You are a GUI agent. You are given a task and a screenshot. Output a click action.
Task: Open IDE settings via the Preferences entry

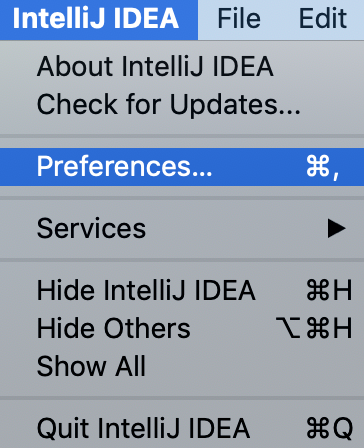182,167
